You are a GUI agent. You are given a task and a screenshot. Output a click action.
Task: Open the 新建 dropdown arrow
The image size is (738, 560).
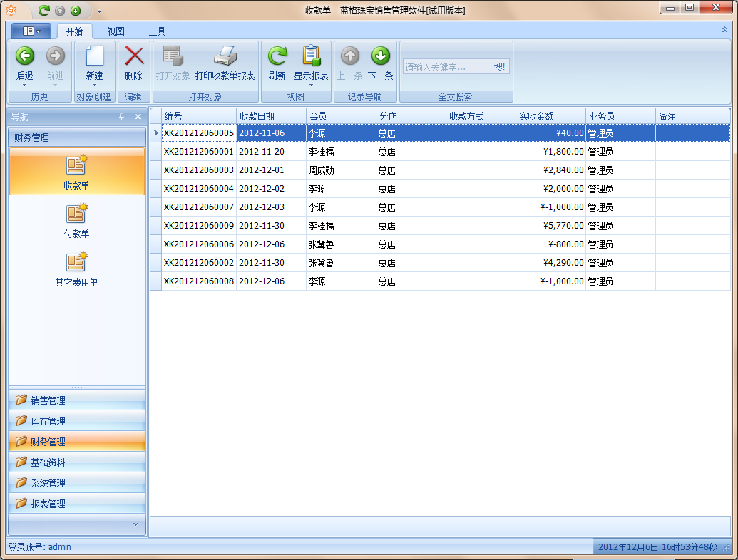95,85
